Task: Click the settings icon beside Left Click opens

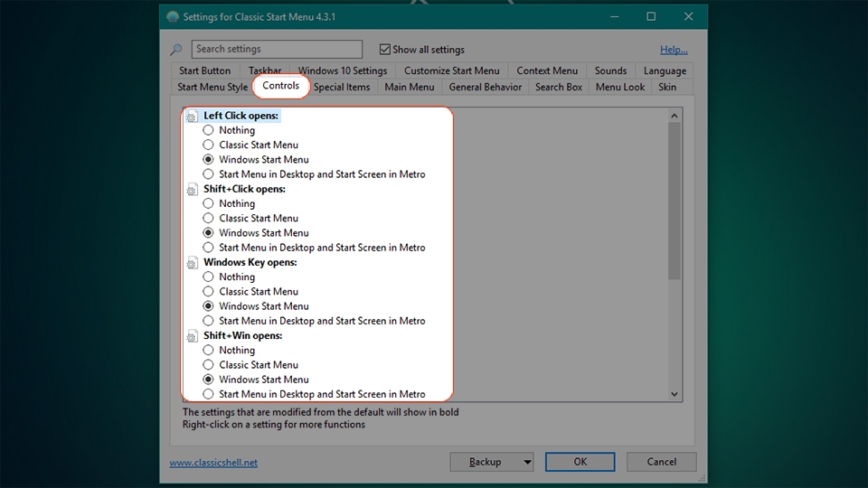Action: point(192,117)
